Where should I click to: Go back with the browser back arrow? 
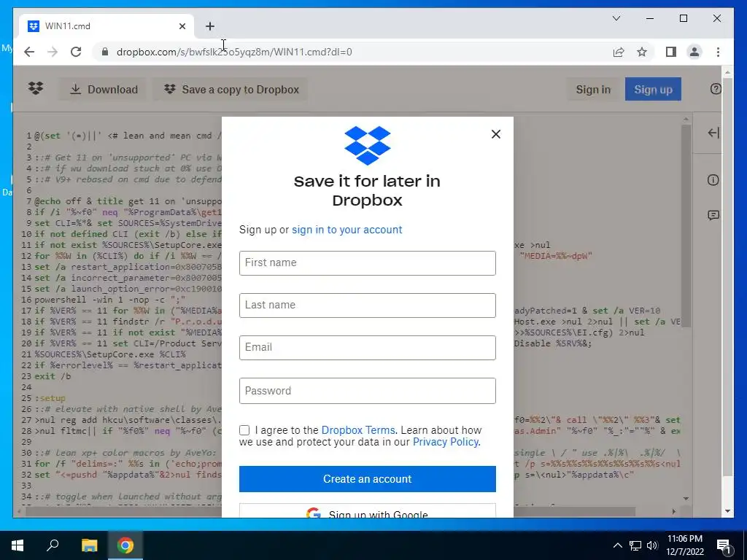(x=29, y=52)
